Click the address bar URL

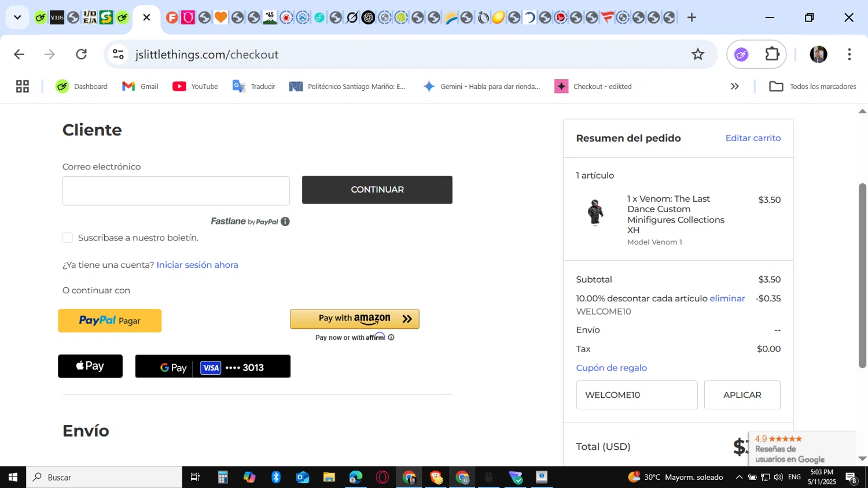tap(207, 54)
